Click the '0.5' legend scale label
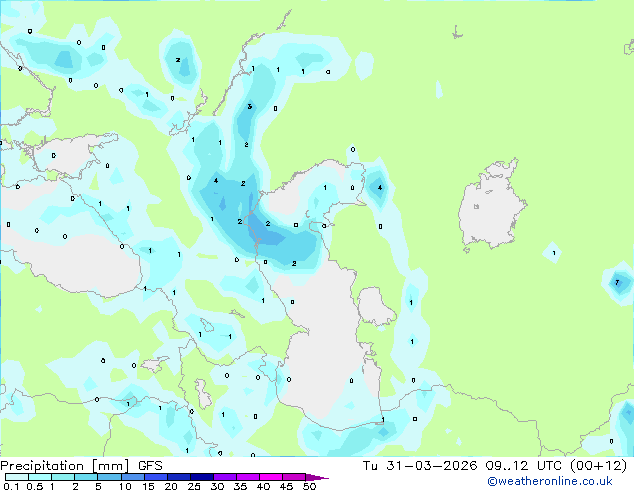 (x=35, y=486)
